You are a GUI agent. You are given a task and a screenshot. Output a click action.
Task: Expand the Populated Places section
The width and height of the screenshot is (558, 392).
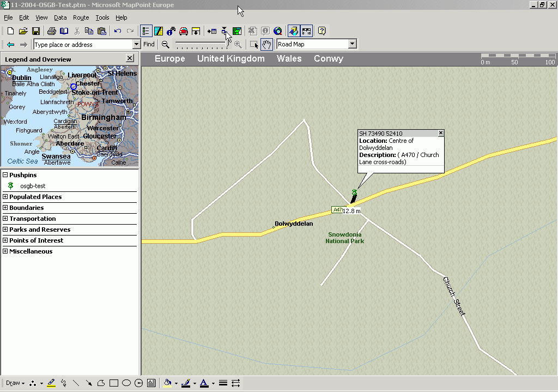tap(5, 197)
